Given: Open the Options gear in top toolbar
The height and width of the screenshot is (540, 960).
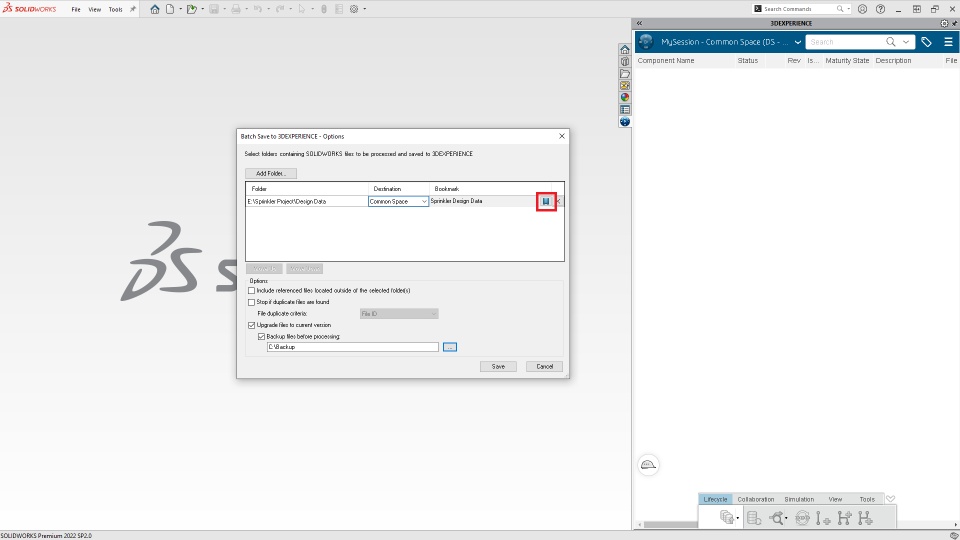Looking at the screenshot, I should 354,9.
